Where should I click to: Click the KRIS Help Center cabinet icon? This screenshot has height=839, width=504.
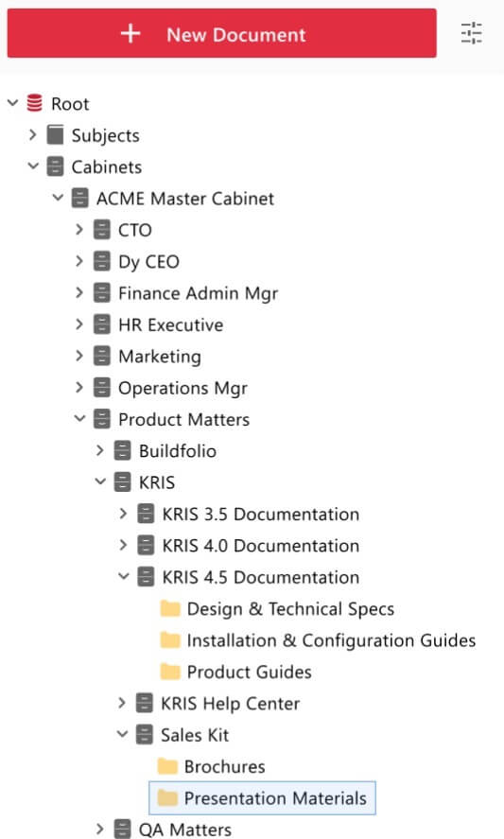pos(144,703)
